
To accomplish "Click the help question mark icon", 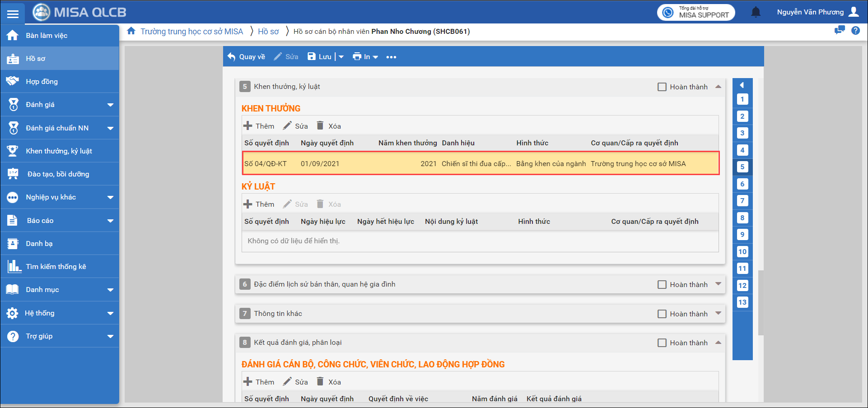I will click(855, 31).
